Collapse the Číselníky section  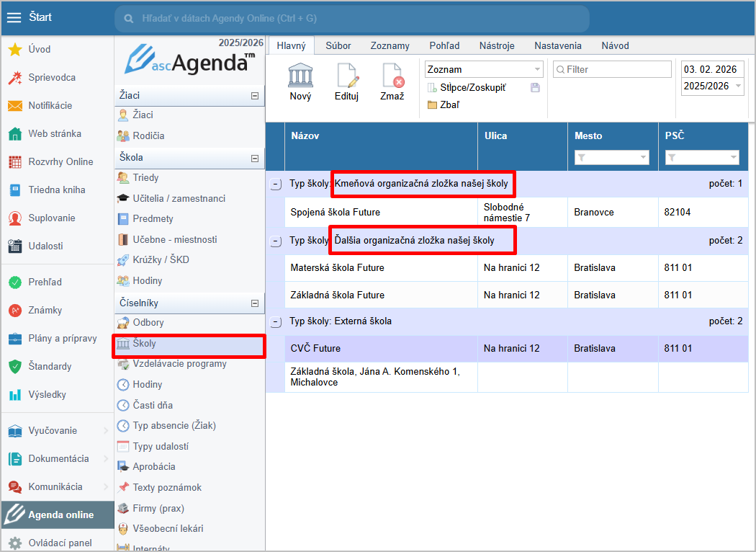point(254,303)
